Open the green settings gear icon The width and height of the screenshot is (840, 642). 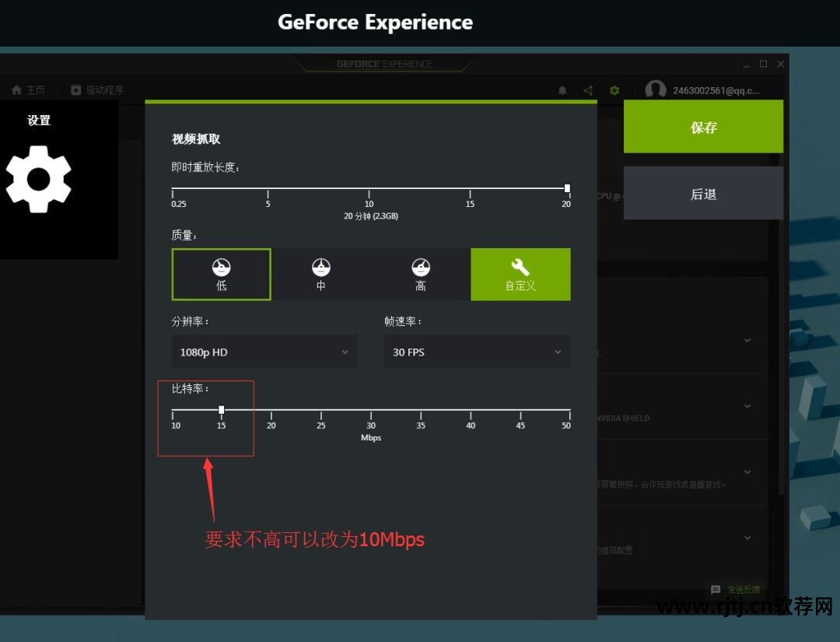614,90
